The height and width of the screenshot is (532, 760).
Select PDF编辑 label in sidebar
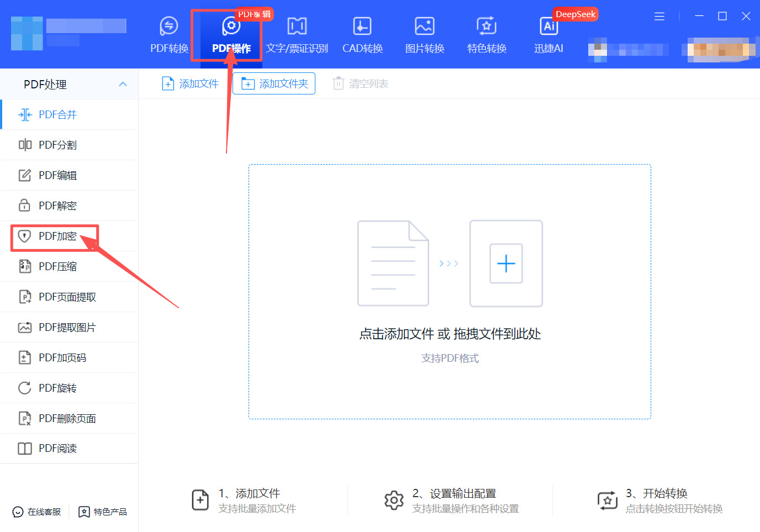click(57, 175)
